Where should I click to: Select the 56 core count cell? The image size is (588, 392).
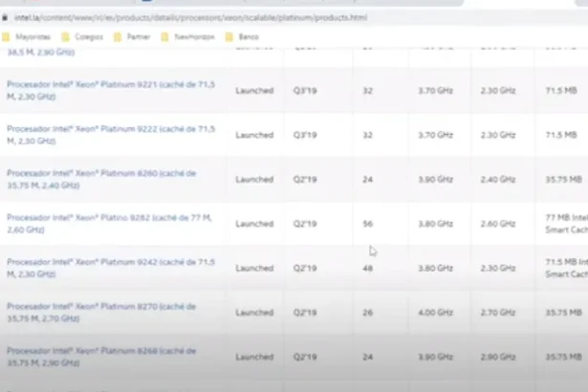click(367, 224)
